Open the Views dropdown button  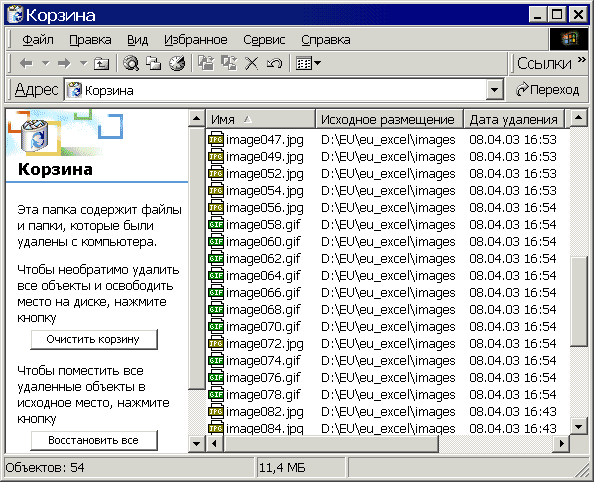click(308, 63)
